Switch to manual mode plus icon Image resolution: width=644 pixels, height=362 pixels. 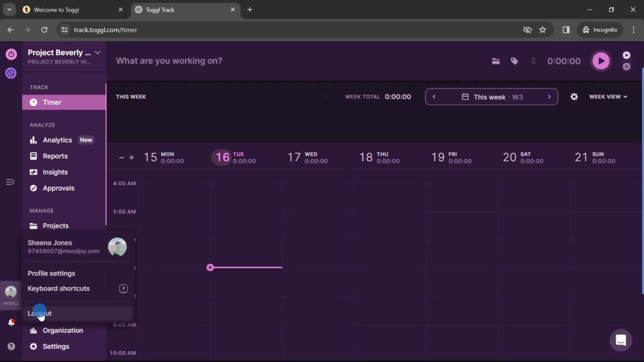(x=627, y=67)
